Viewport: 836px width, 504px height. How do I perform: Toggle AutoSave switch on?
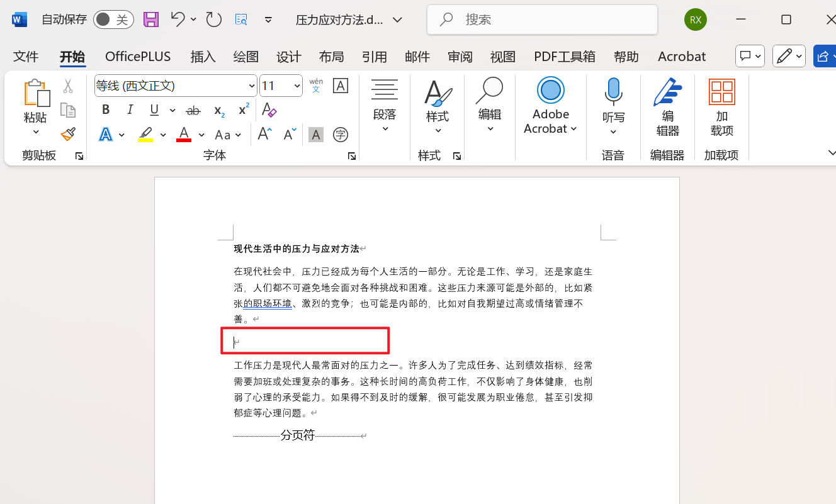tap(113, 19)
